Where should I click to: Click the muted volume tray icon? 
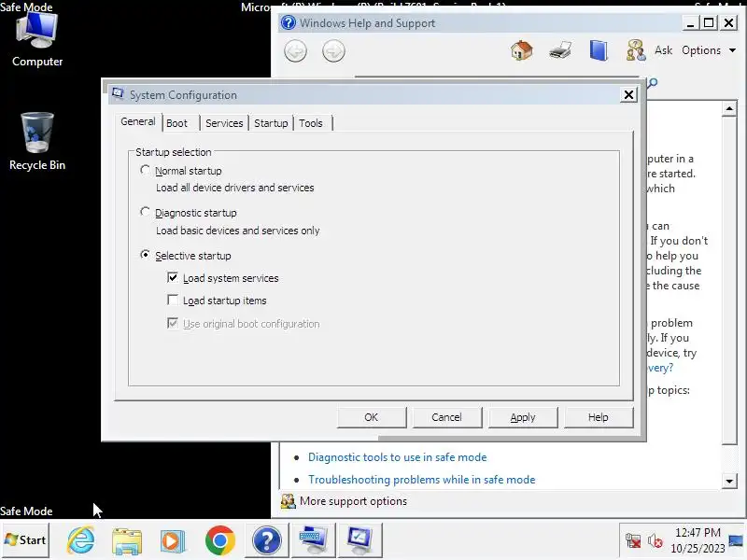(655, 541)
